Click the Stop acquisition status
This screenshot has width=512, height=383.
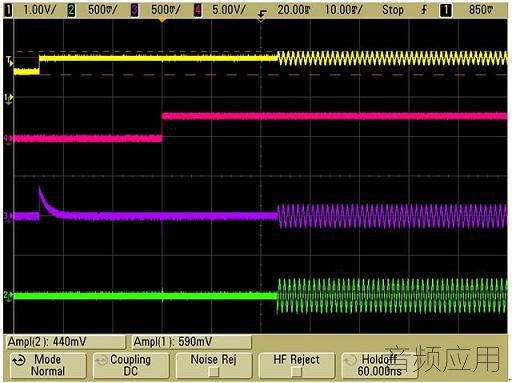coord(393,10)
